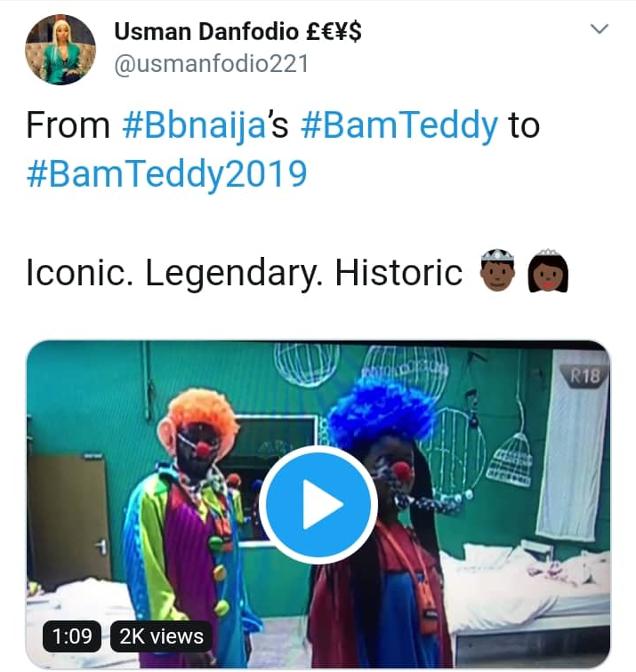Click the princess emoji

click(x=548, y=270)
